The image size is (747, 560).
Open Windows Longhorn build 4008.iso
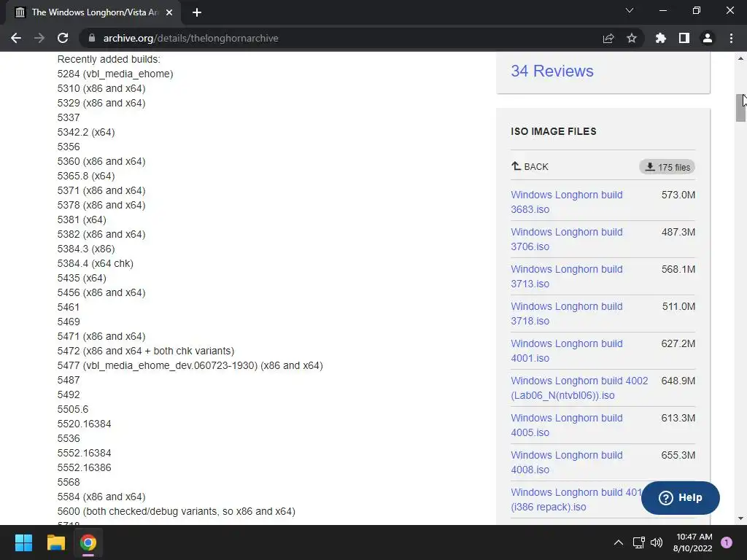coord(566,462)
